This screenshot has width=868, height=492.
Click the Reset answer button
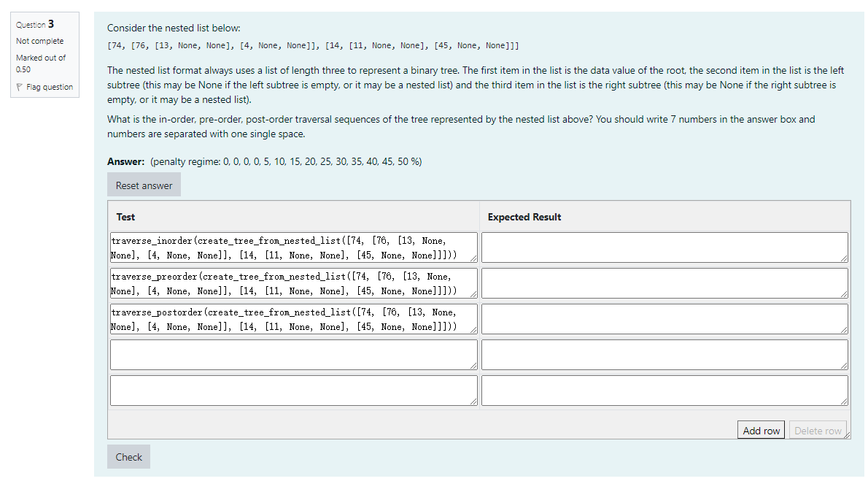pyautogui.click(x=144, y=185)
